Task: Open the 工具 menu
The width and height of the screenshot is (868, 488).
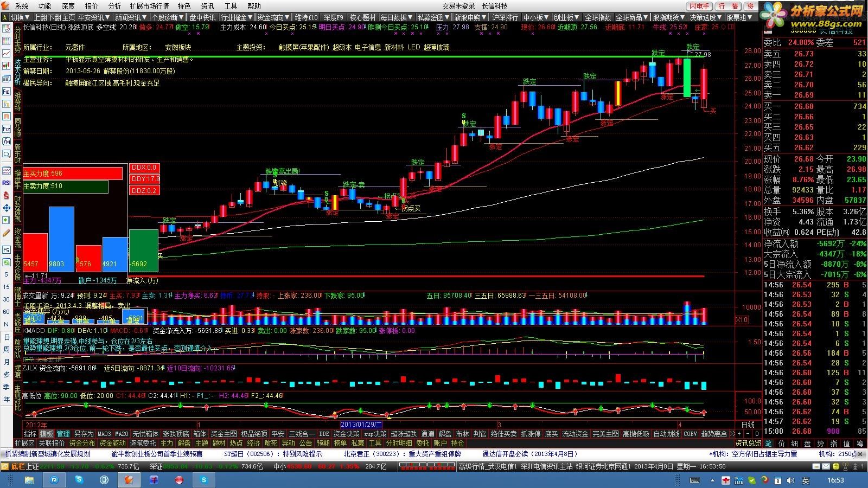Action: coord(231,6)
